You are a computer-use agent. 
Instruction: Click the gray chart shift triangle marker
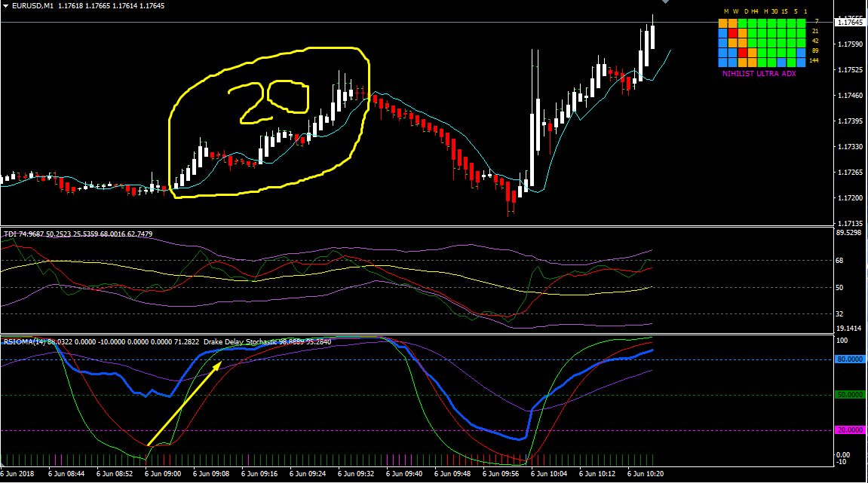point(665,2)
